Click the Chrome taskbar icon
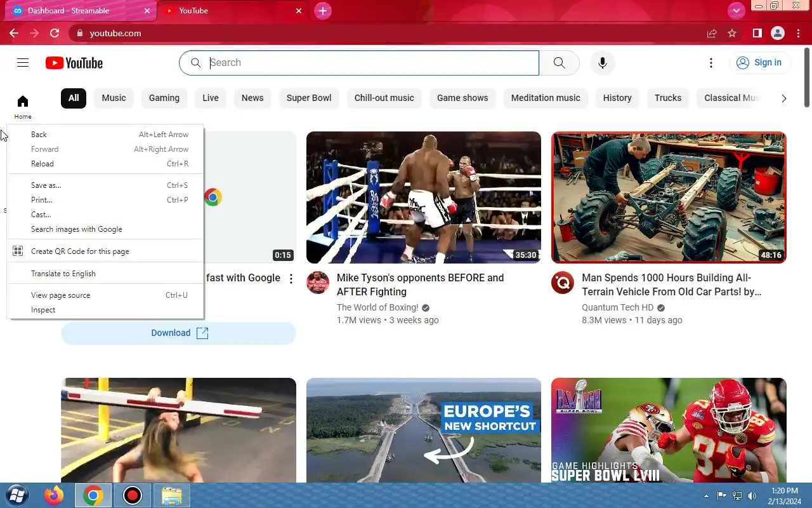Screen dimensions: 812x508 93,495
